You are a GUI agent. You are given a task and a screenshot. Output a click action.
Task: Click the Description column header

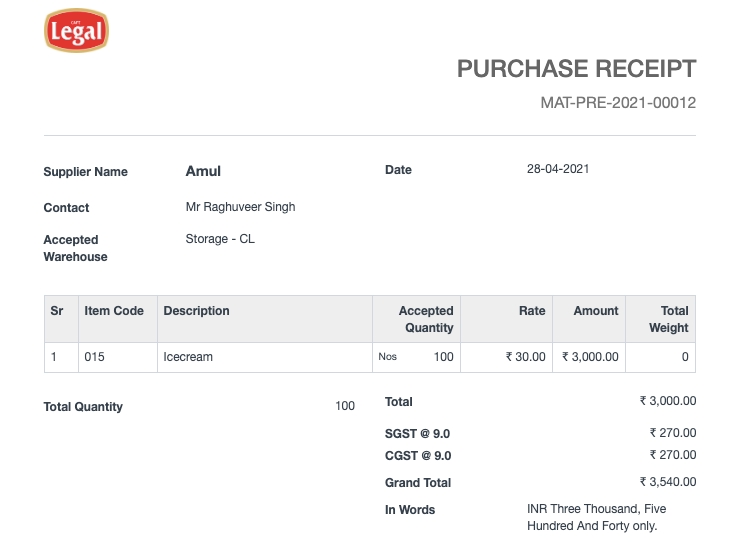click(x=196, y=311)
